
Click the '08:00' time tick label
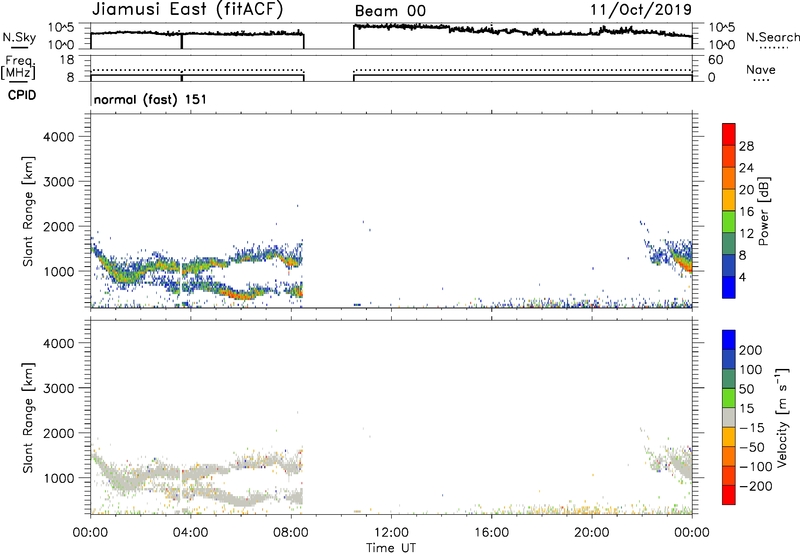pos(291,533)
